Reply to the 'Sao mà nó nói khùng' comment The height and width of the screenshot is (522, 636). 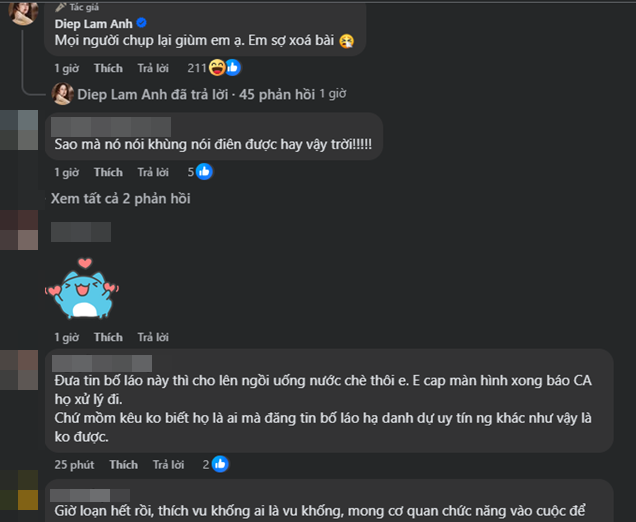click(153, 172)
